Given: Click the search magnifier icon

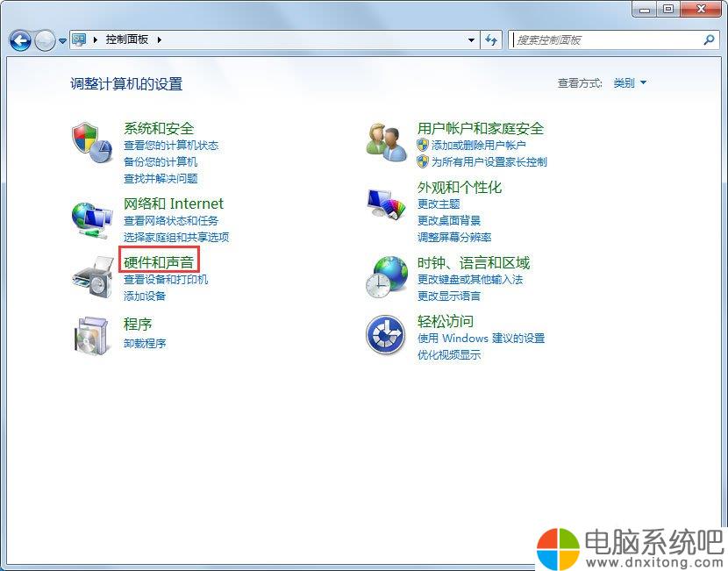Looking at the screenshot, I should click(709, 40).
